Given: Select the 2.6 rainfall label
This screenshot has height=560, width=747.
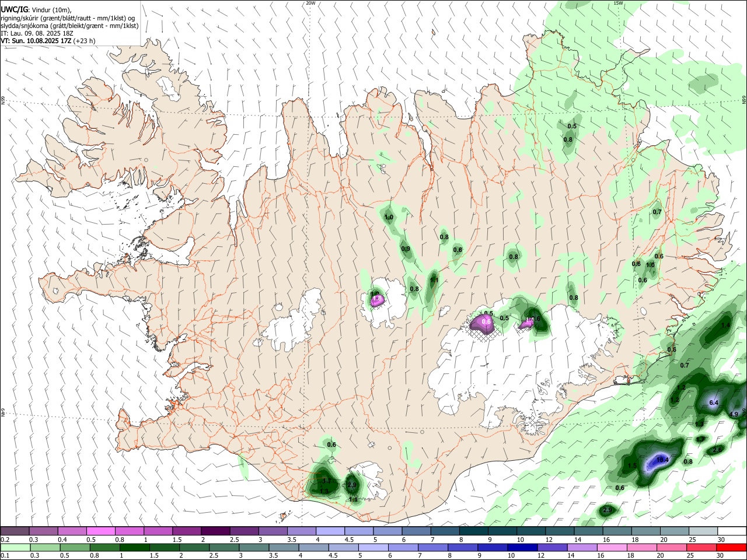Looking at the screenshot, I should [x=717, y=450].
